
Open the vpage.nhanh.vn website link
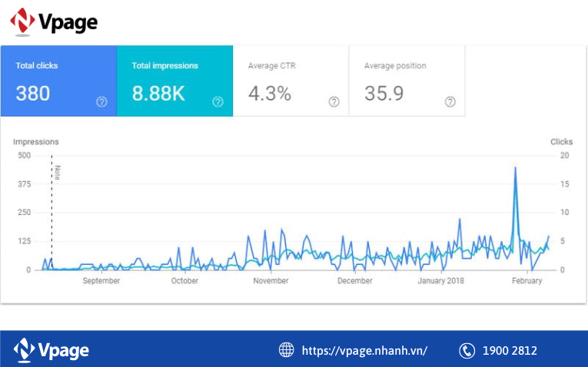pyautogui.click(x=364, y=351)
